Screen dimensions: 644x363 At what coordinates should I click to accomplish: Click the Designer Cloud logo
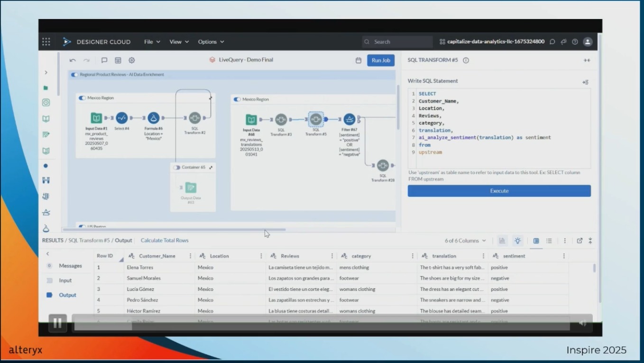pos(97,42)
